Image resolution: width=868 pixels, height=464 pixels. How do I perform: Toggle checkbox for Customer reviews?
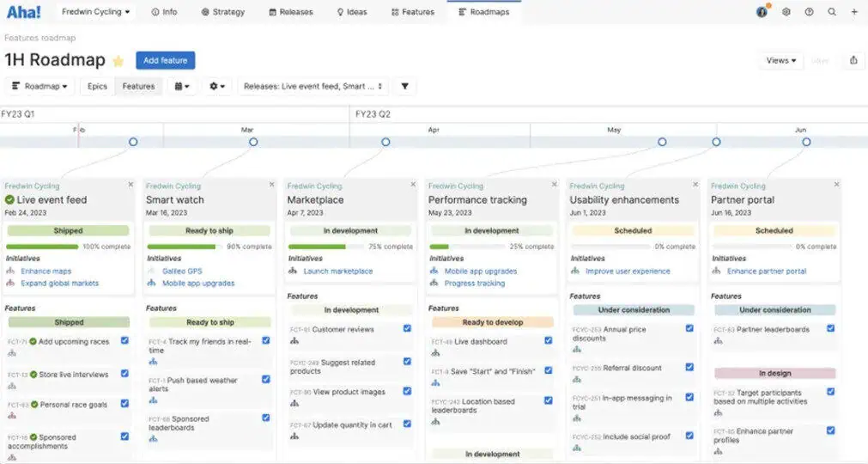tap(407, 328)
